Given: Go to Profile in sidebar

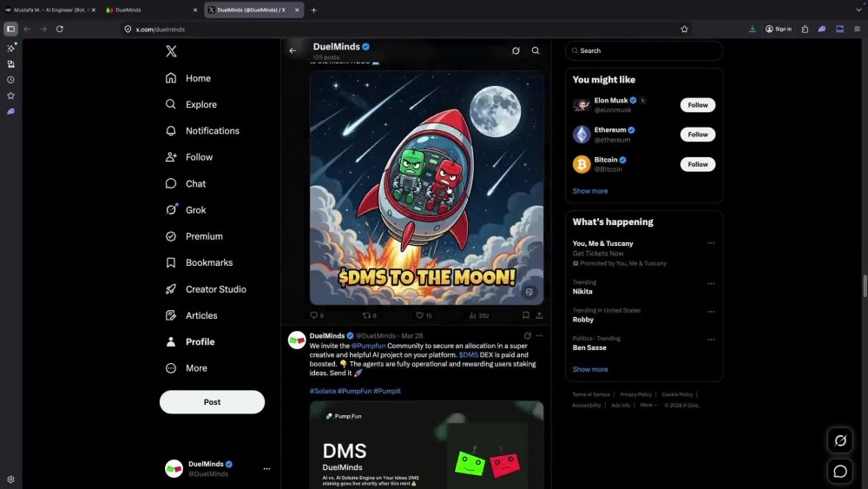Looking at the screenshot, I should tap(190, 341).
